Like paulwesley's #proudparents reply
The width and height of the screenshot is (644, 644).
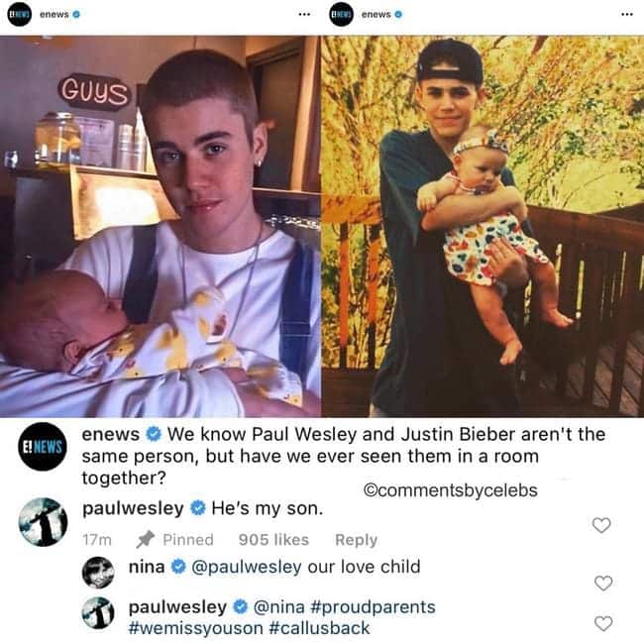(x=603, y=623)
